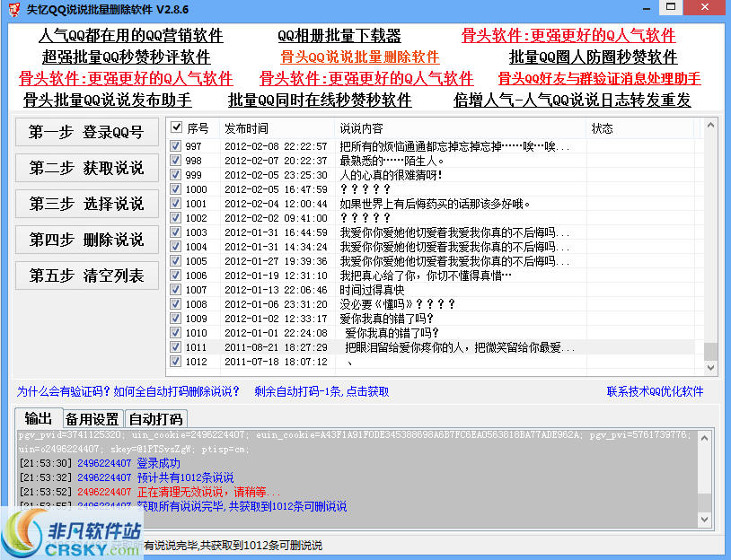Click 第二步 获取说说 button

(x=87, y=168)
